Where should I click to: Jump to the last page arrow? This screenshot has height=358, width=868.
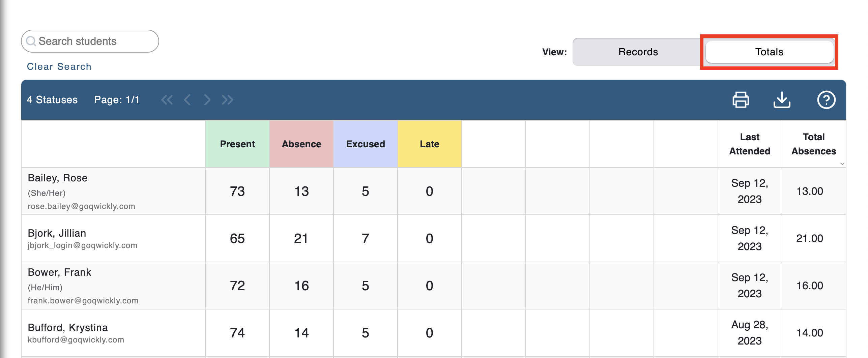coord(228,100)
